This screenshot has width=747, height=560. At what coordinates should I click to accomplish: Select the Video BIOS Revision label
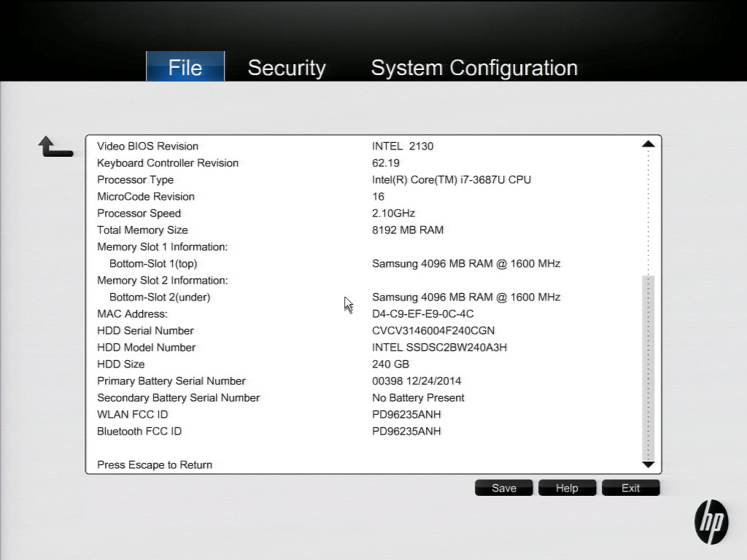coord(147,146)
